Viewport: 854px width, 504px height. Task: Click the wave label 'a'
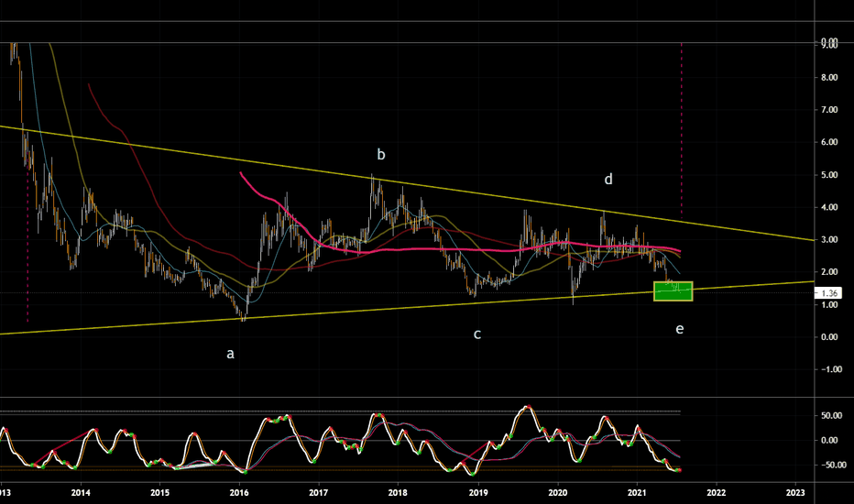(230, 354)
